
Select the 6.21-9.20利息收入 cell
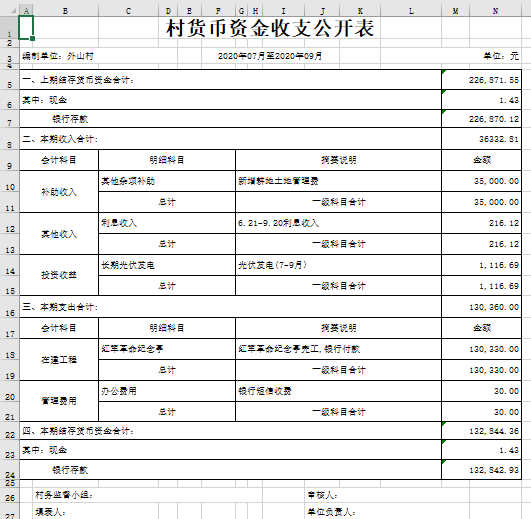point(338,223)
